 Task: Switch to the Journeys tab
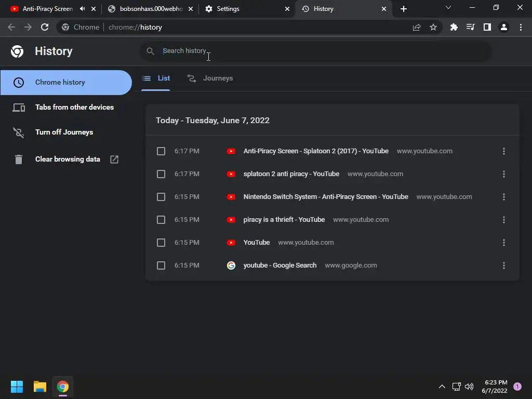coord(210,78)
